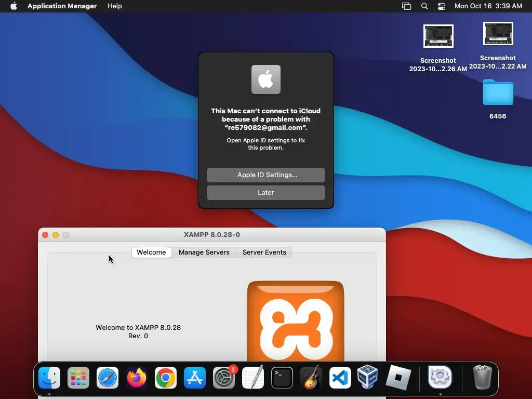532x399 pixels.
Task: Launch Visual Studio Code from dock
Action: 340,378
